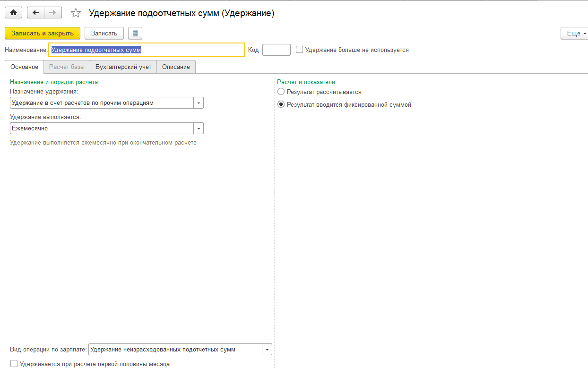Add form to favorites with star
The height and width of the screenshot is (368, 588).
(x=76, y=13)
